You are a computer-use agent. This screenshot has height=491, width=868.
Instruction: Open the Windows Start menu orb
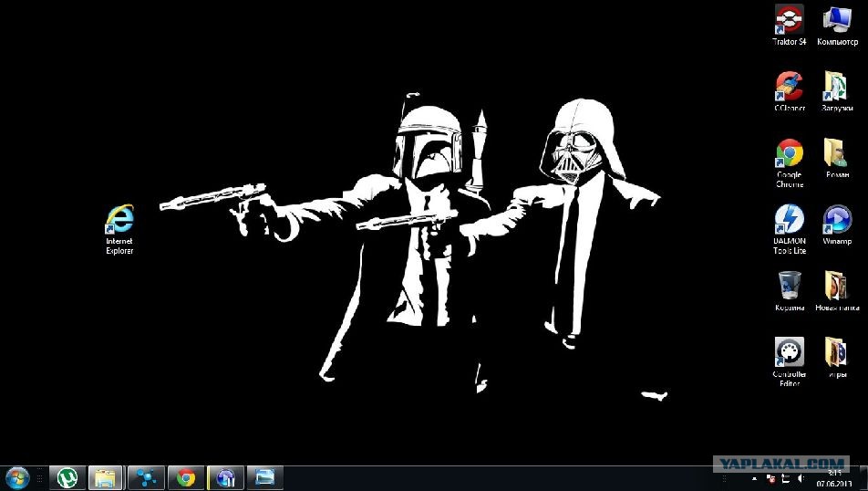click(x=17, y=478)
